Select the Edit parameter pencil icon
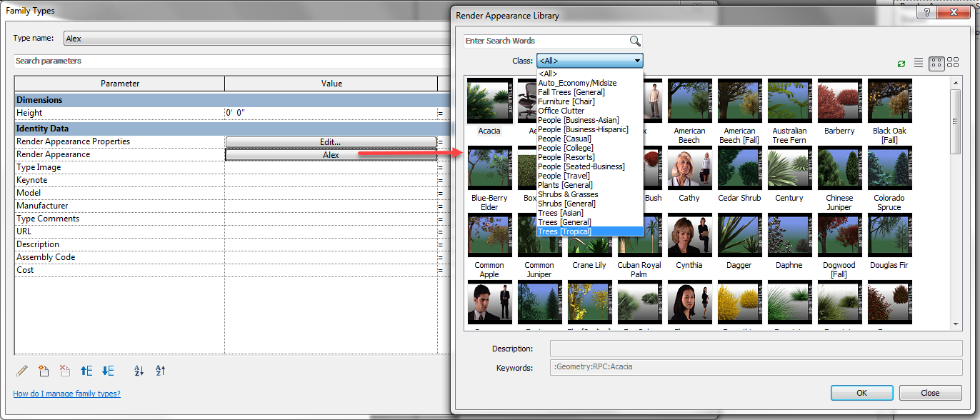 coord(22,370)
